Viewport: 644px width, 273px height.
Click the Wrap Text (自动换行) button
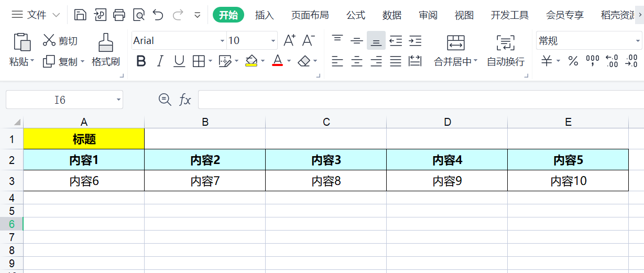click(x=506, y=51)
